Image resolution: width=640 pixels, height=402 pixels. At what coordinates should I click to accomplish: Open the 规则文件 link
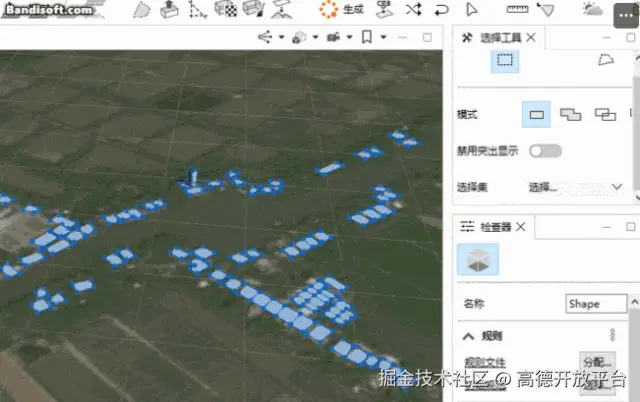click(485, 362)
